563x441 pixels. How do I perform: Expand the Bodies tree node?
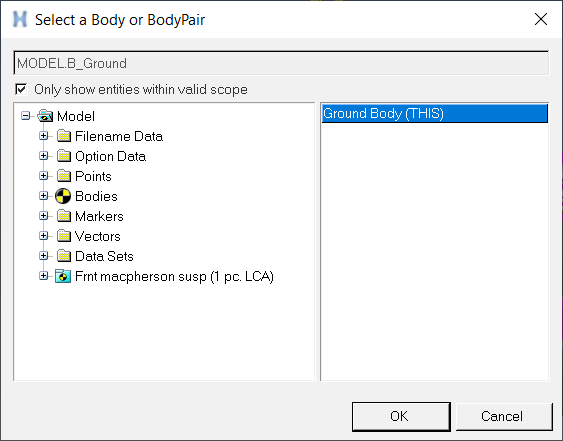coord(43,196)
